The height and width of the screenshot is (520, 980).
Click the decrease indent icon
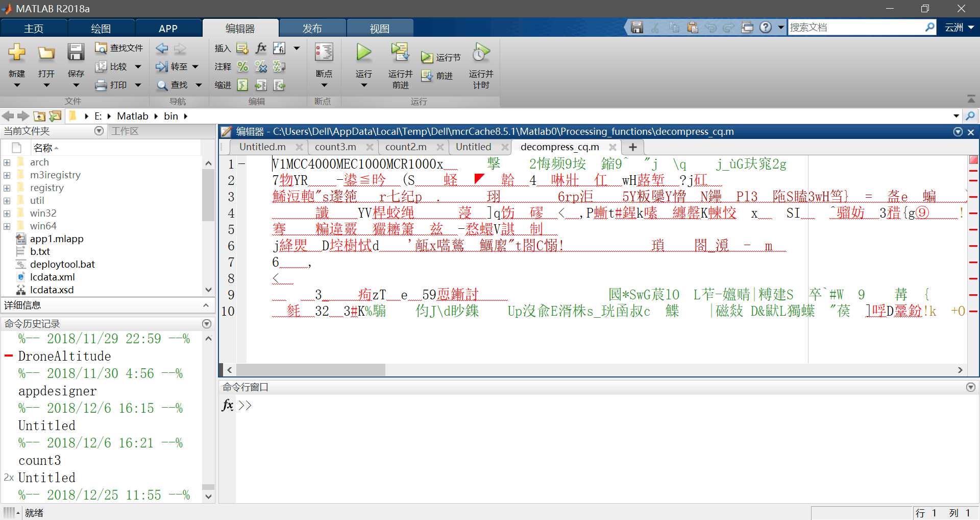(279, 85)
